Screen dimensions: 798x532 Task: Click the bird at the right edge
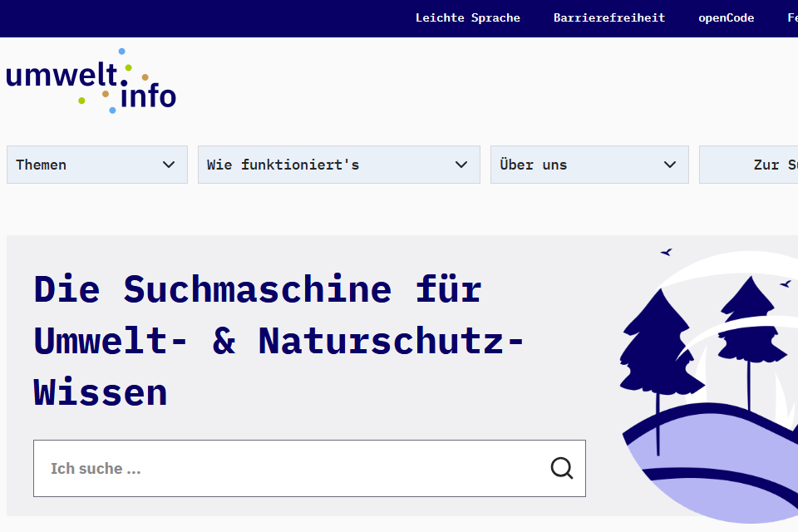[x=785, y=284]
